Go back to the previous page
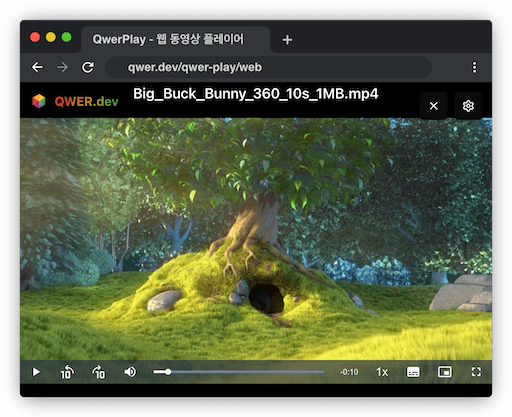Screen dimensions: 512x417 37,67
